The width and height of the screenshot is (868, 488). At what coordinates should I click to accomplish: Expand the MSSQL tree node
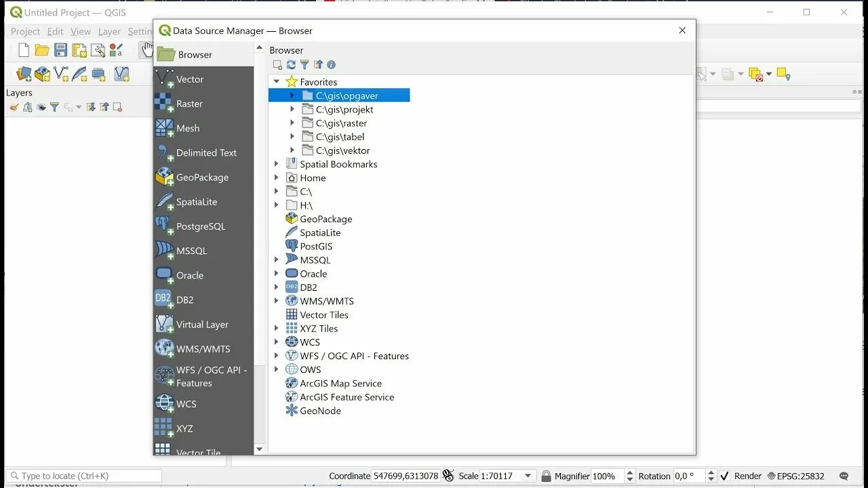click(x=277, y=260)
